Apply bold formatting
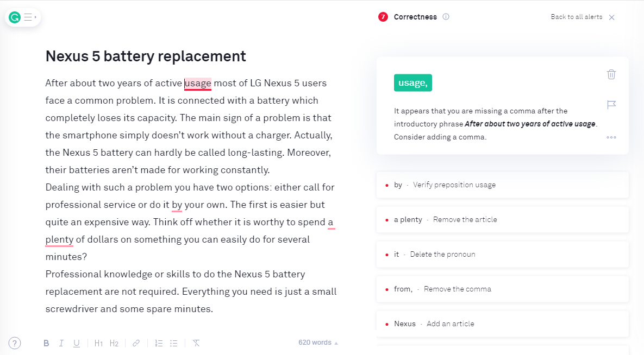This screenshot has height=355, width=644. [46, 343]
